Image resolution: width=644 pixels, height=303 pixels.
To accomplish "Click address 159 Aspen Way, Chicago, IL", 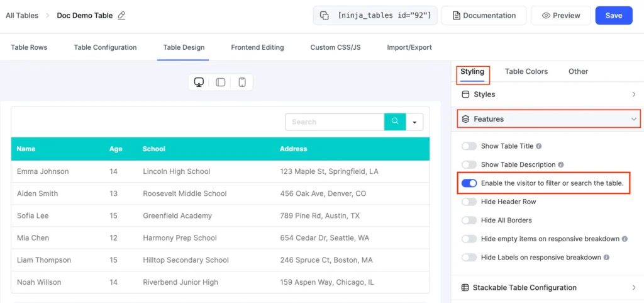I will click(x=327, y=282).
